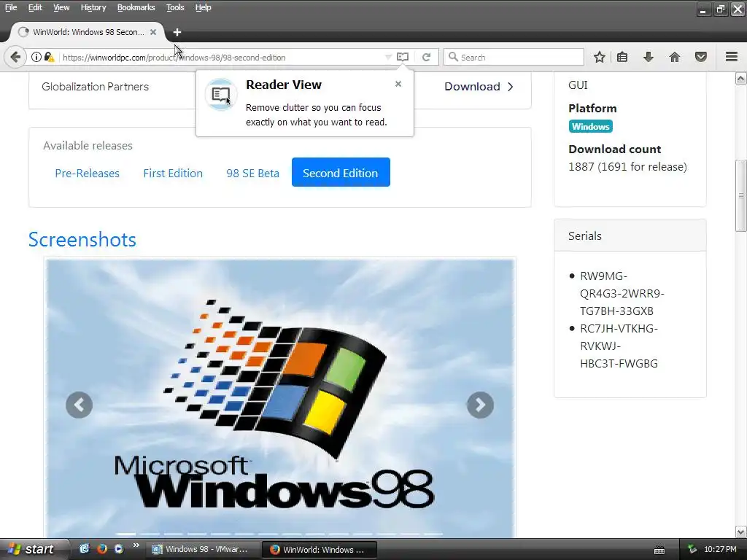The width and height of the screenshot is (747, 560).
Task: Click serial RC7JH-VTKHG-RVKWJ-HBC3T-FWGBG
Action: tap(619, 346)
